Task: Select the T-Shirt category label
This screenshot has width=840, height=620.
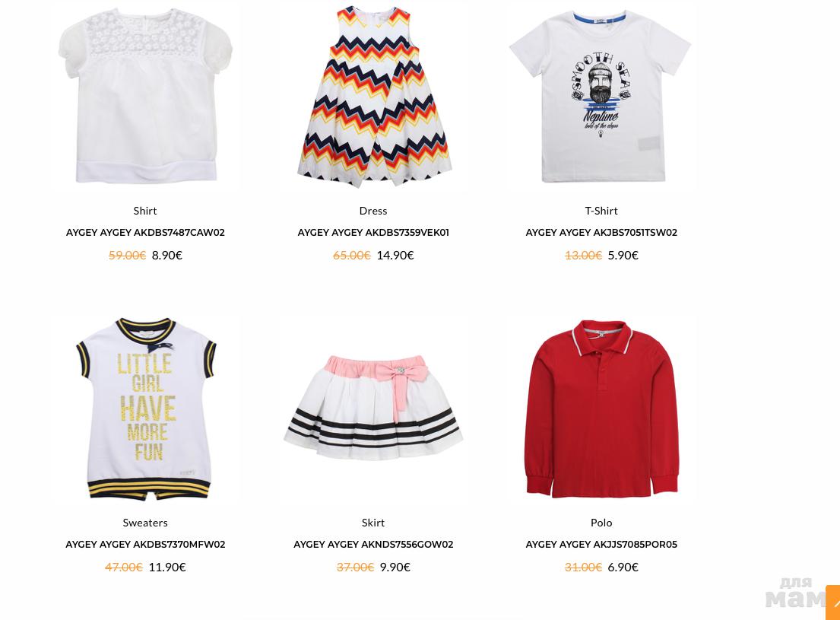Action: tap(601, 211)
